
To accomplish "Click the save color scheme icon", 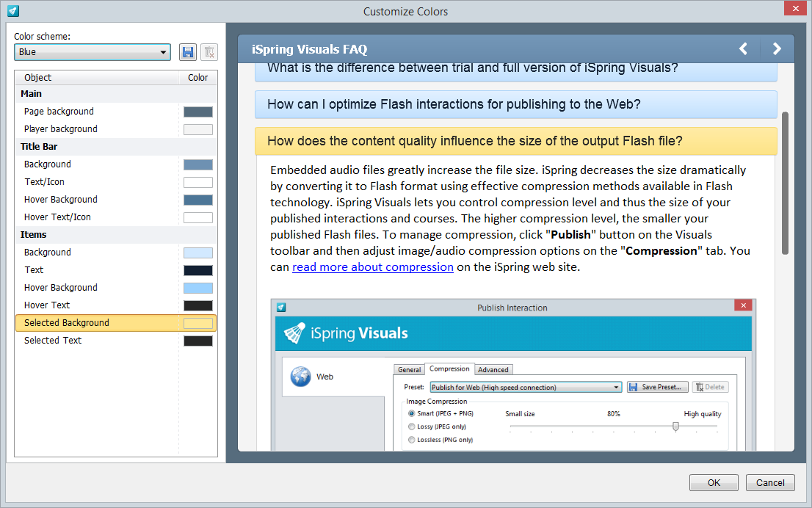I will pyautogui.click(x=188, y=52).
